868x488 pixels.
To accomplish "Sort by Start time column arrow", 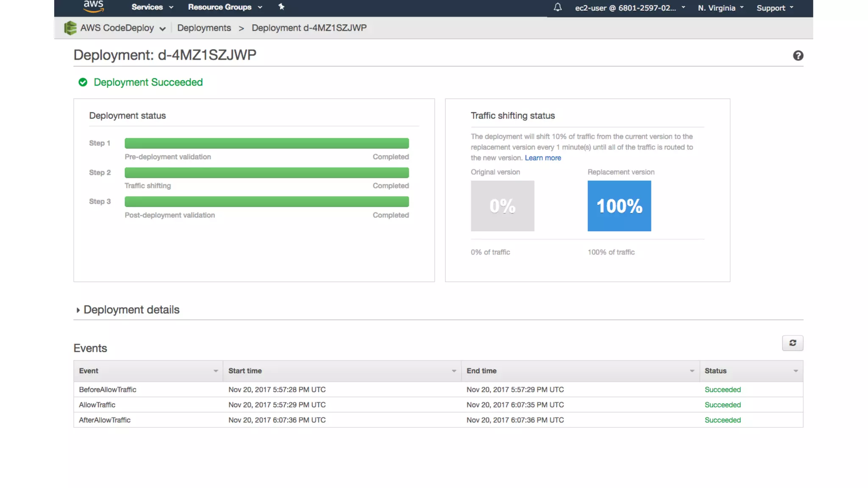I will (453, 371).
